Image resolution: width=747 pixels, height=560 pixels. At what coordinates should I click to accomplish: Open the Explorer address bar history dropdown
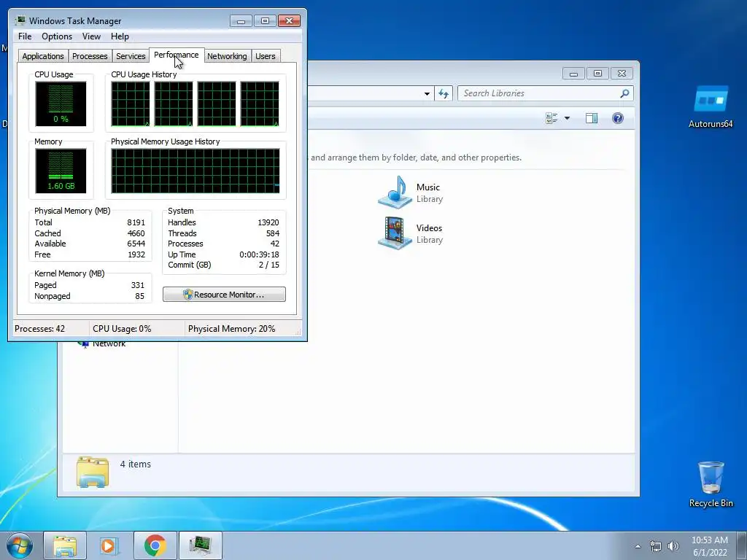(x=427, y=93)
